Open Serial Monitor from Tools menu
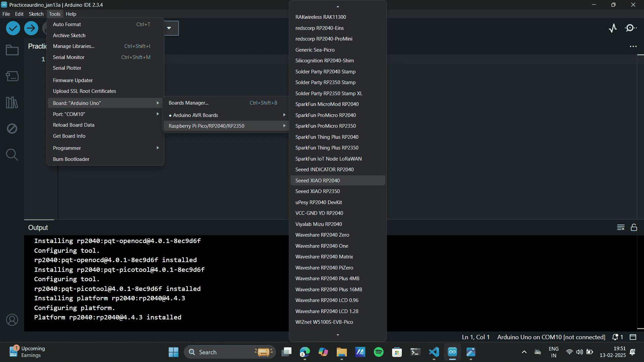This screenshot has width=644, height=362. (x=105, y=57)
